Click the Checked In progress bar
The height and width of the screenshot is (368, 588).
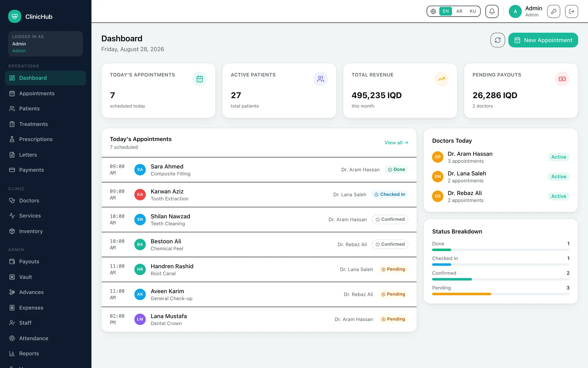coord(501,265)
